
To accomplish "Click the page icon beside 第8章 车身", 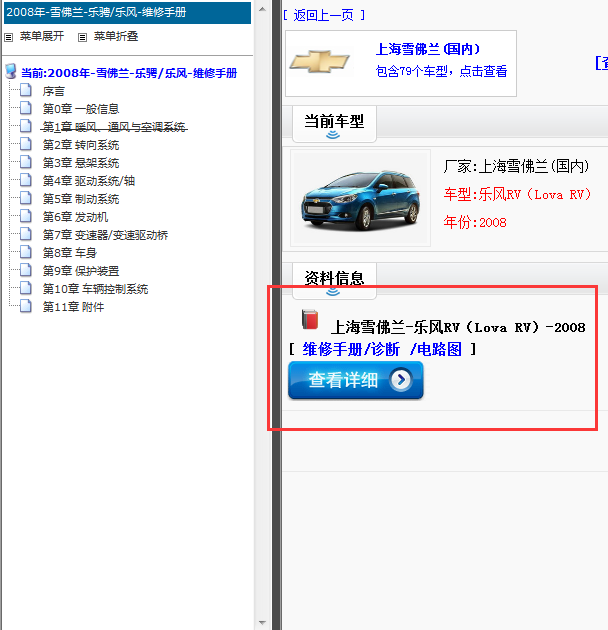I will (x=26, y=252).
